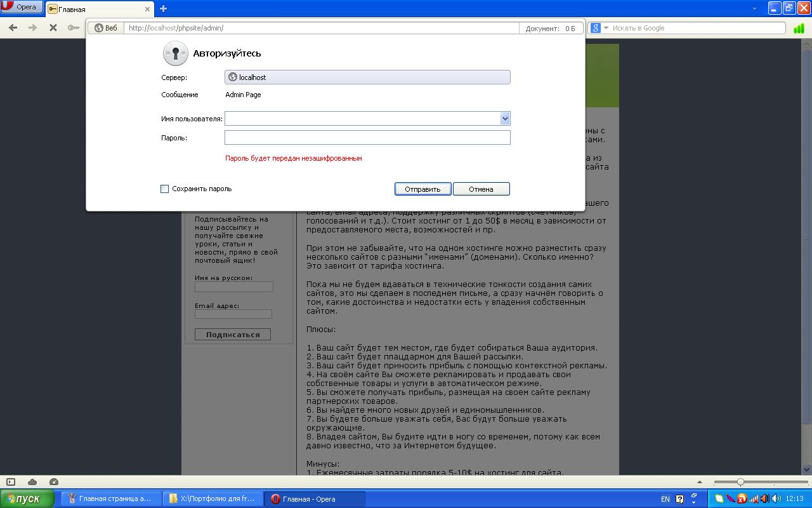The width and height of the screenshot is (812, 508).
Task: Click the Авторизуйтесь dialog heading
Action: coord(226,53)
